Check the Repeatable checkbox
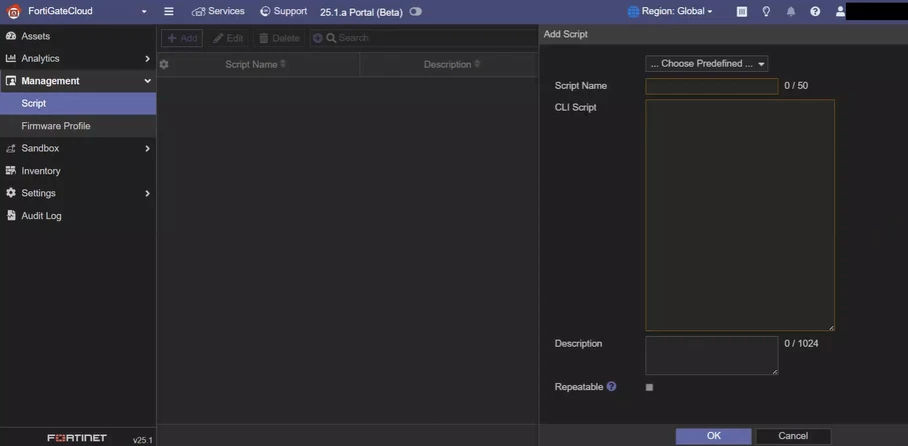The image size is (908, 446). pyautogui.click(x=649, y=387)
